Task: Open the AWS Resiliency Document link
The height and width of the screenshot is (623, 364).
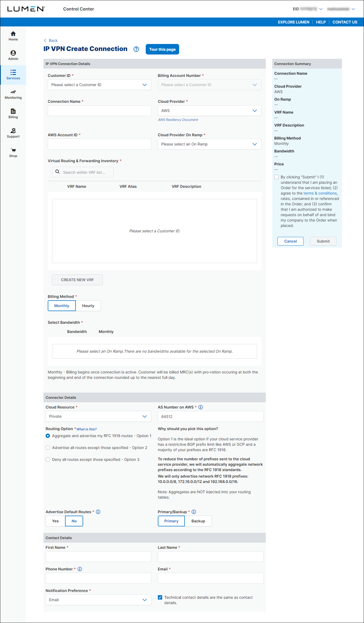Action: (x=178, y=120)
